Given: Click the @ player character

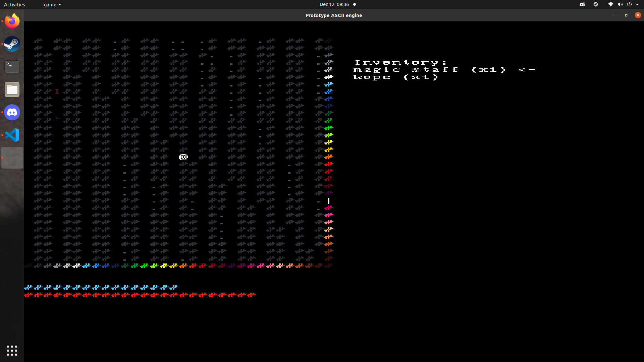Looking at the screenshot, I should pyautogui.click(x=183, y=157).
